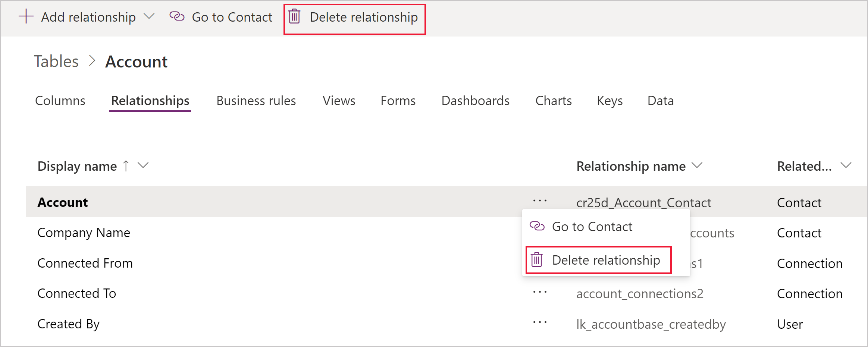This screenshot has width=868, height=347.
Task: Click lk_accountbase_createdby relationship name
Action: pos(651,324)
